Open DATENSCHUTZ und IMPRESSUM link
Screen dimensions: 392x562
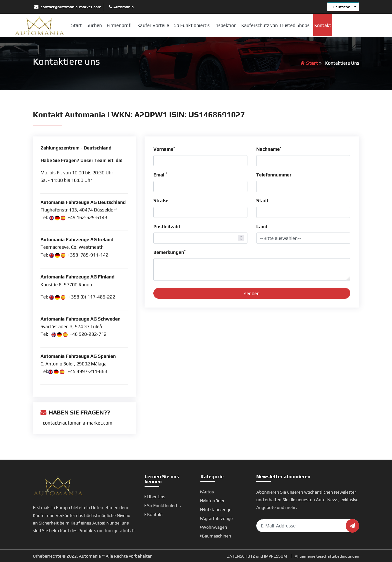coord(257,556)
